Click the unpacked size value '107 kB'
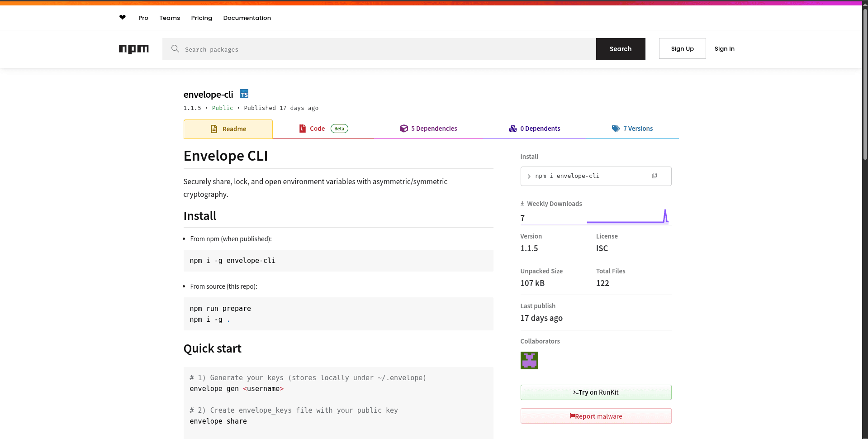Screen dimensions: 868x439 pyautogui.click(x=532, y=283)
